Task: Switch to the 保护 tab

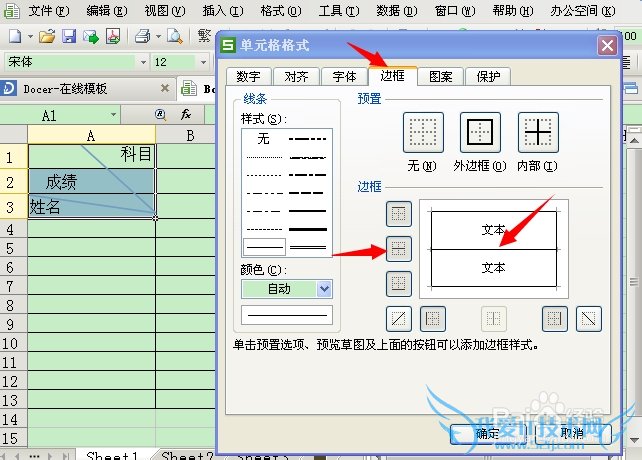Action: pos(488,76)
